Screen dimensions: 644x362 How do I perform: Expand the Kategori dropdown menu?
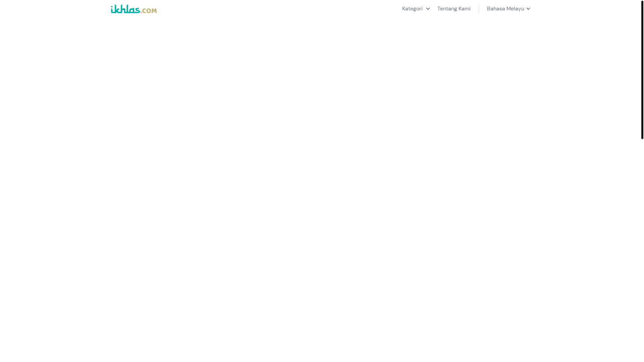416,9
